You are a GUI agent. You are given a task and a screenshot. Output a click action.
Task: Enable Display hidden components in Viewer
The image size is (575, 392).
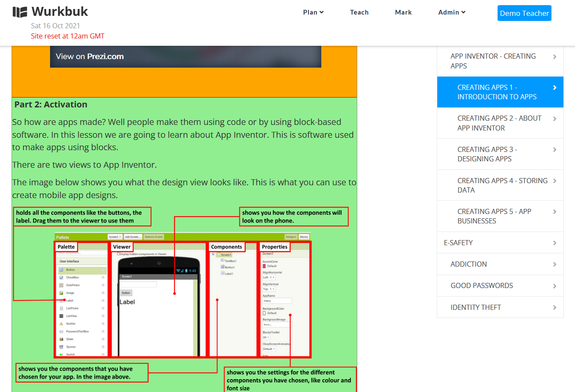pyautogui.click(x=118, y=254)
